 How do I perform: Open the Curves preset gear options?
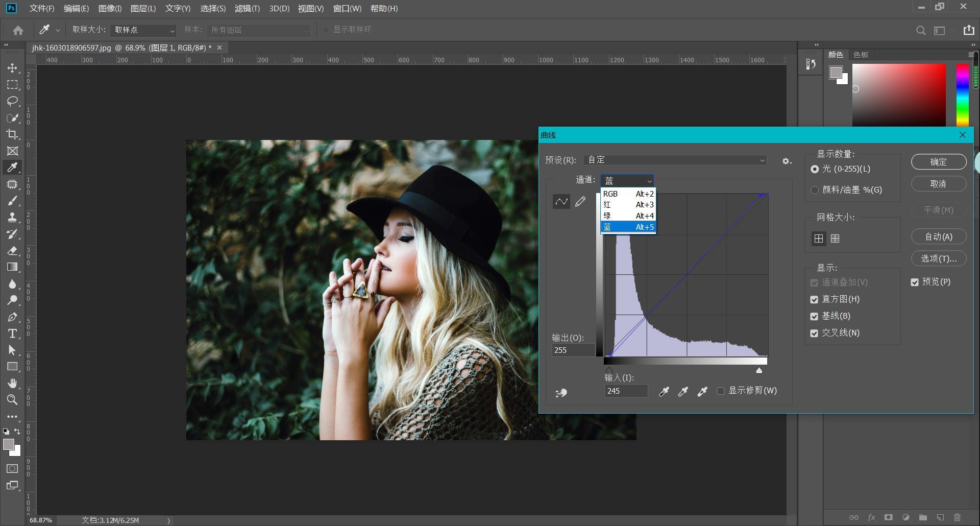pos(787,161)
